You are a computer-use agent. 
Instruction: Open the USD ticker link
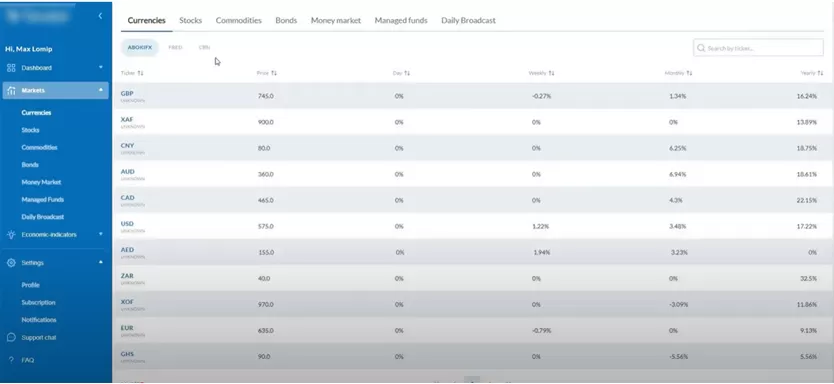pyautogui.click(x=127, y=224)
